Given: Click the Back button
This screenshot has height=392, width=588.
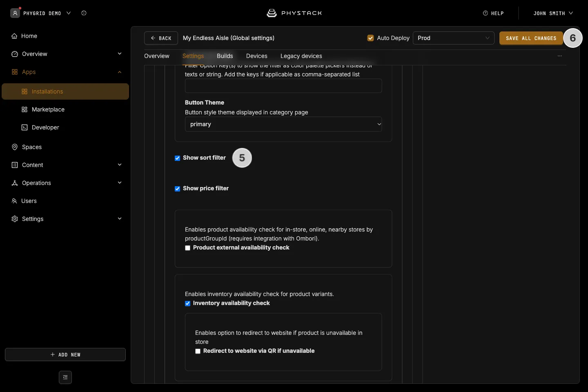Looking at the screenshot, I should pyautogui.click(x=161, y=38).
